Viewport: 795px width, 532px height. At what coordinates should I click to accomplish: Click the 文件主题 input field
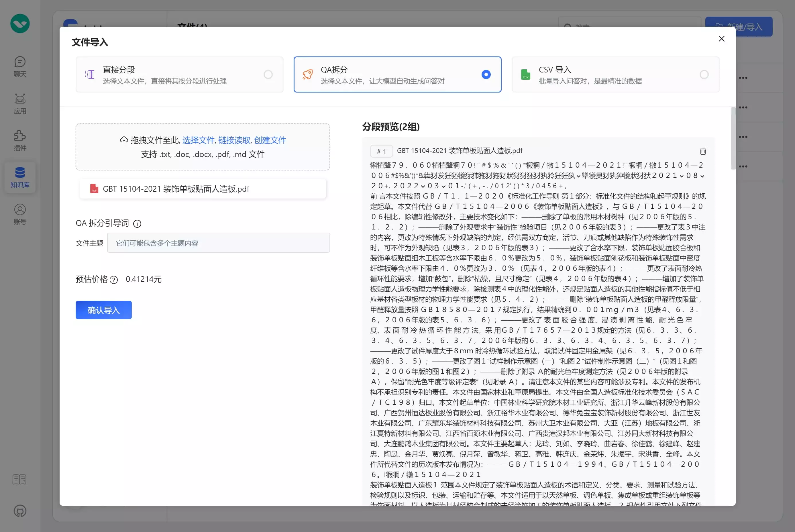[x=218, y=243]
